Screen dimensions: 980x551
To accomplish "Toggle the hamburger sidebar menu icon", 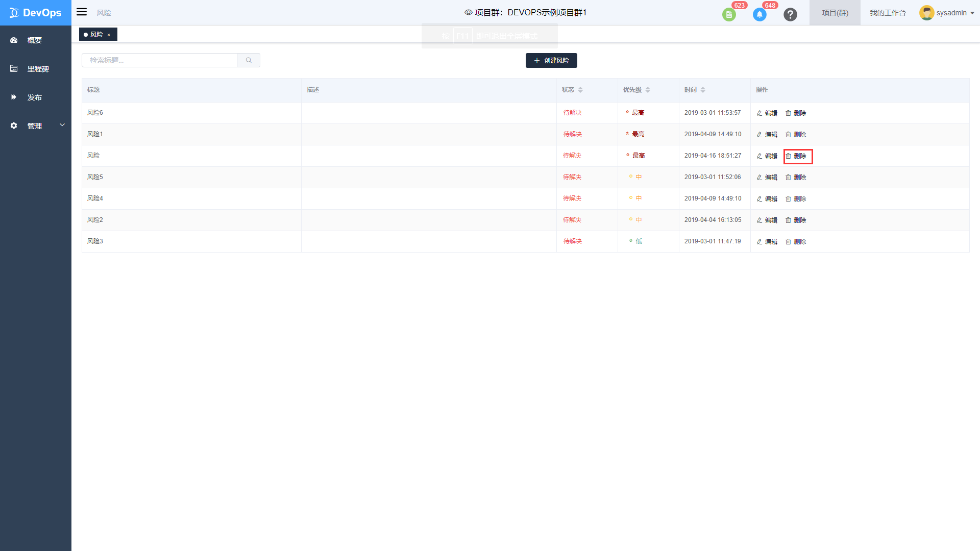I will 82,12.
